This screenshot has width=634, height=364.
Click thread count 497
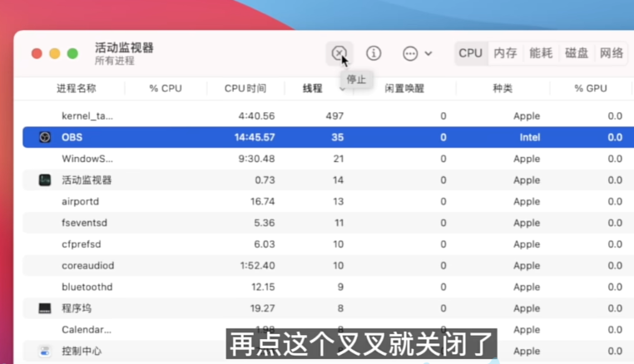pos(334,116)
